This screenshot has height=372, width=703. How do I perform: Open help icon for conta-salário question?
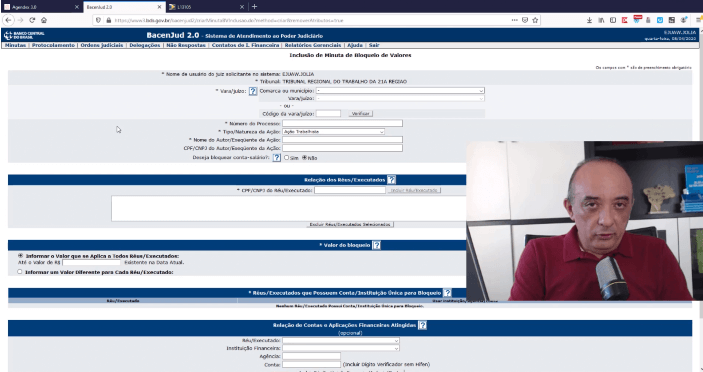coord(277,158)
